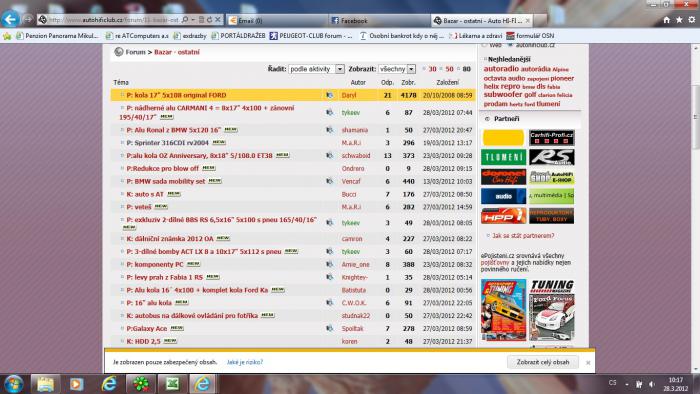Click the refresh icon in address bar
This screenshot has width=700, height=394.
[209, 20]
